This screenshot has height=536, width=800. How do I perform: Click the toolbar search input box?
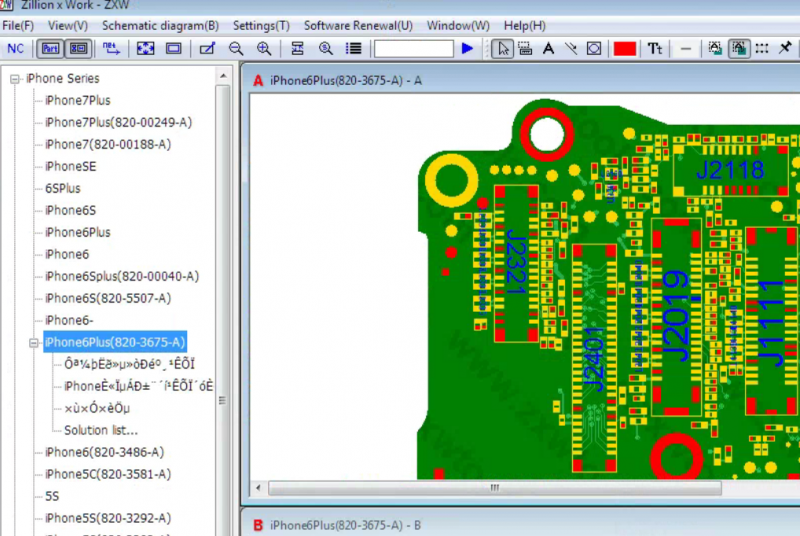(x=414, y=49)
